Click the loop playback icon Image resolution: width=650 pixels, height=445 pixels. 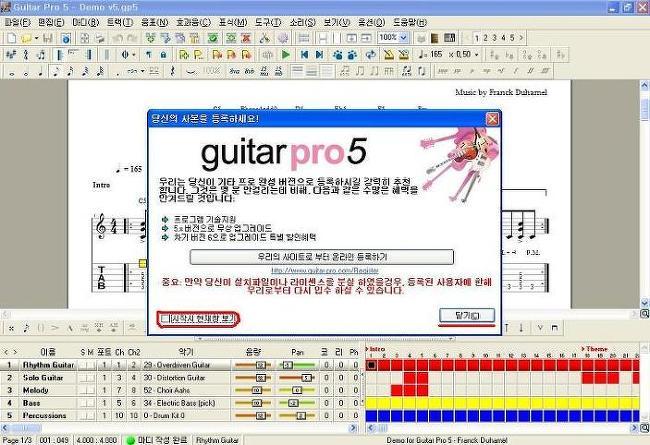click(371, 54)
